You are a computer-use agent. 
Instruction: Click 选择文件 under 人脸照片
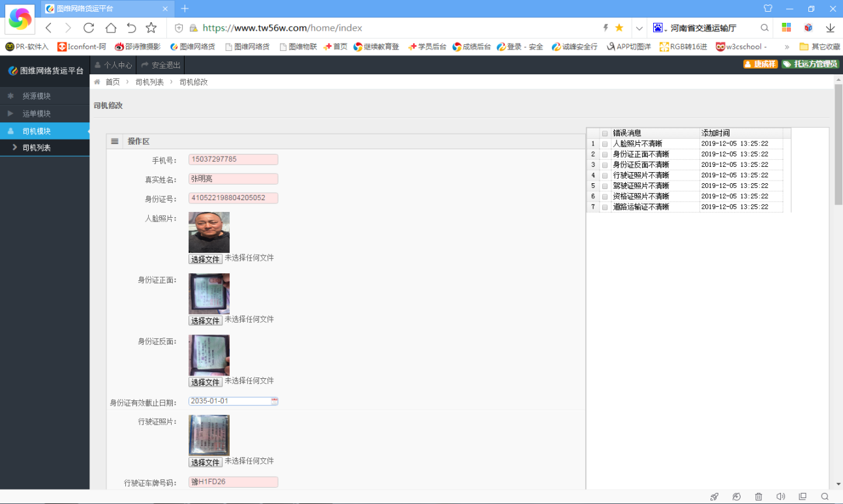click(206, 259)
